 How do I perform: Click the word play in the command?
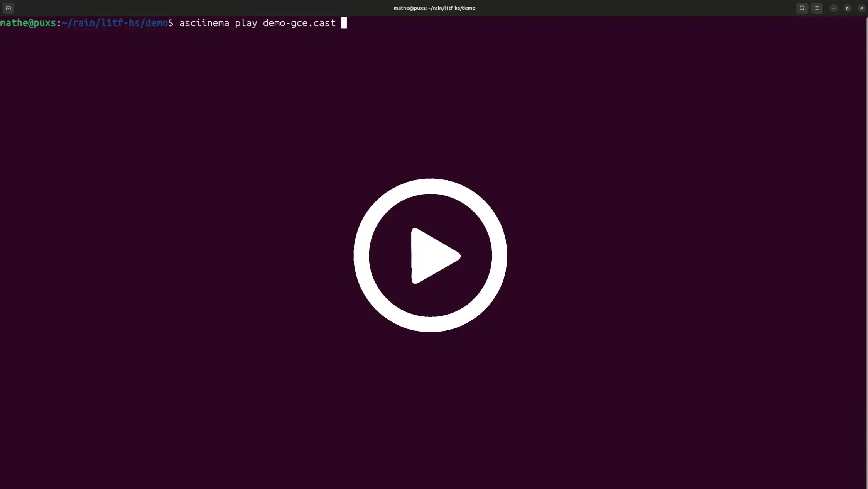(x=246, y=23)
